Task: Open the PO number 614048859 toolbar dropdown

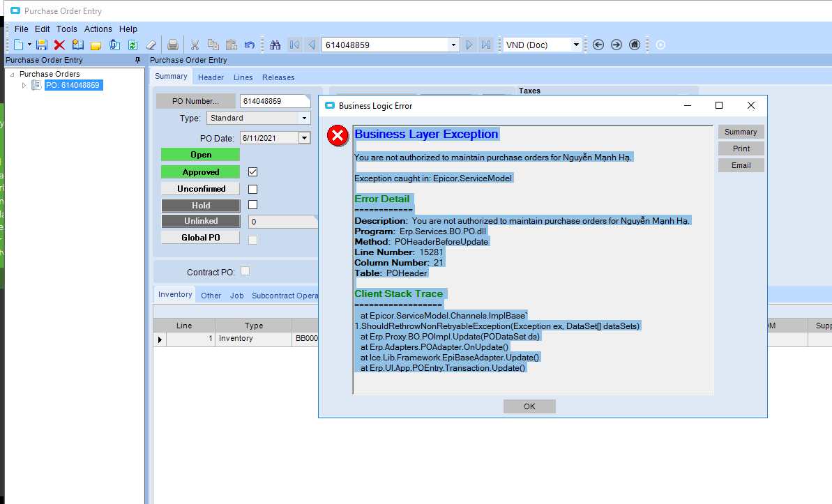Action: click(x=453, y=45)
